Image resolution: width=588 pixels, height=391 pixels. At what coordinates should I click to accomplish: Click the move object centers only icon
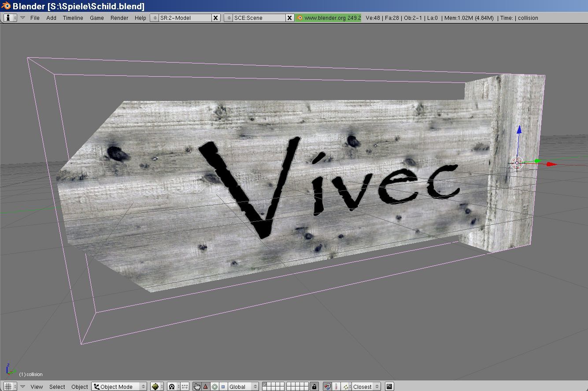[185, 387]
